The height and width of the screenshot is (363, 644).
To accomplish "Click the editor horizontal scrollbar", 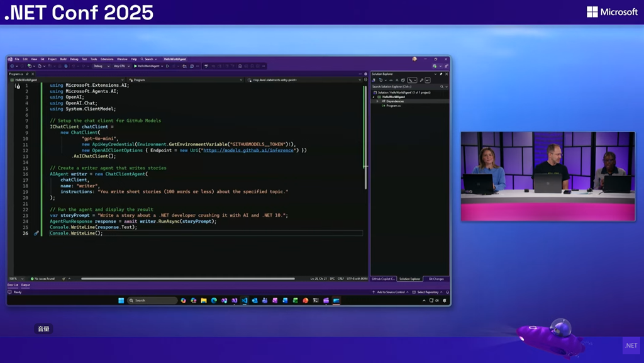I will click(187, 279).
